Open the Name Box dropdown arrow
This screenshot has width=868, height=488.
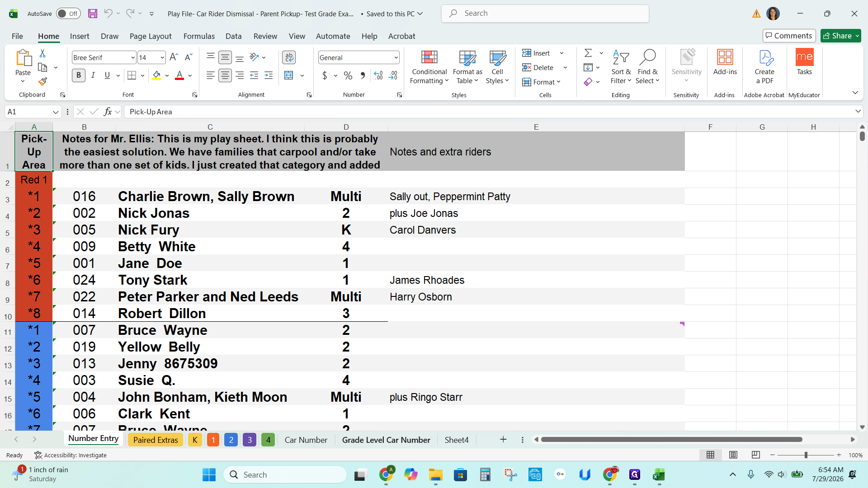click(56, 112)
